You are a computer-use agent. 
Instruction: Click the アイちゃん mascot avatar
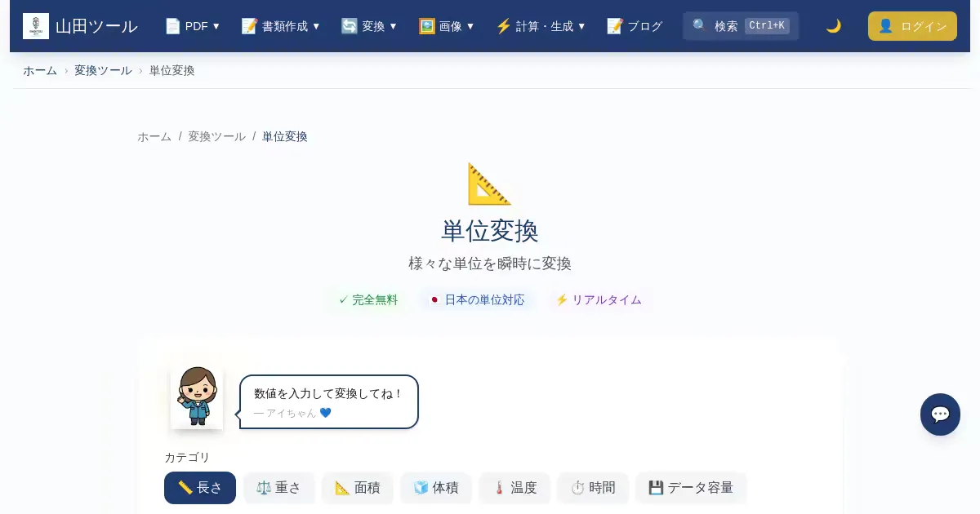(197, 397)
